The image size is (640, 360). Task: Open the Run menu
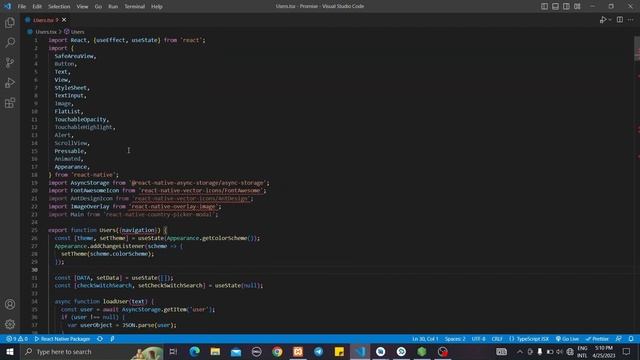[x=113, y=7]
